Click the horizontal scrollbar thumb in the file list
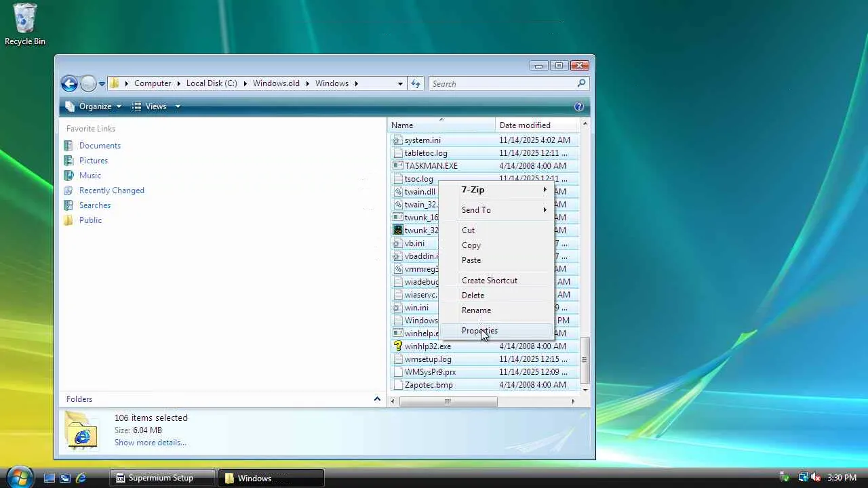This screenshot has width=868, height=488. click(448, 401)
